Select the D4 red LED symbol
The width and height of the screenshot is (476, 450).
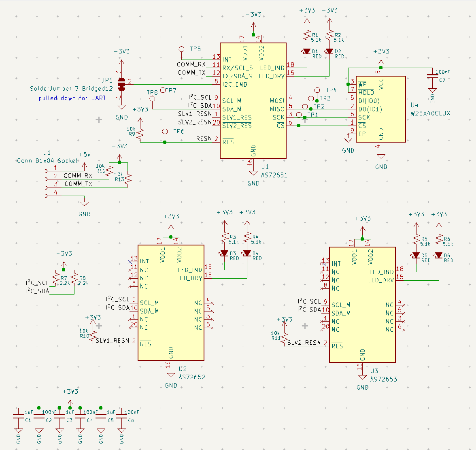247,253
